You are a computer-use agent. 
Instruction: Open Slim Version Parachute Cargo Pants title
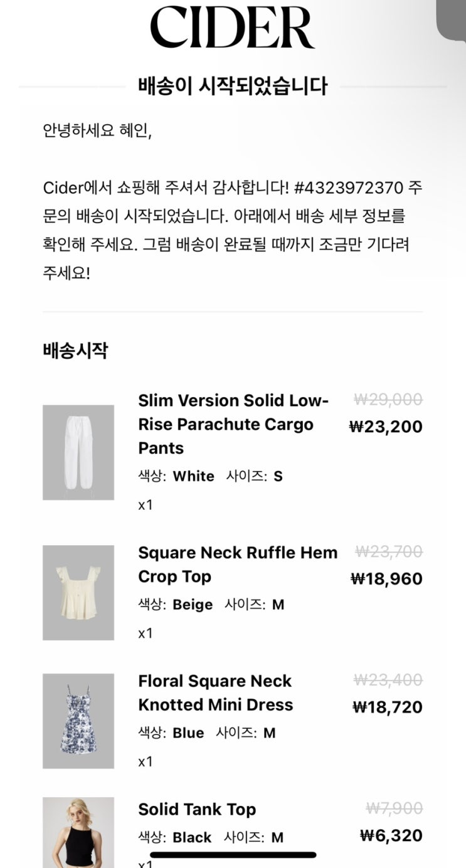coord(233,424)
